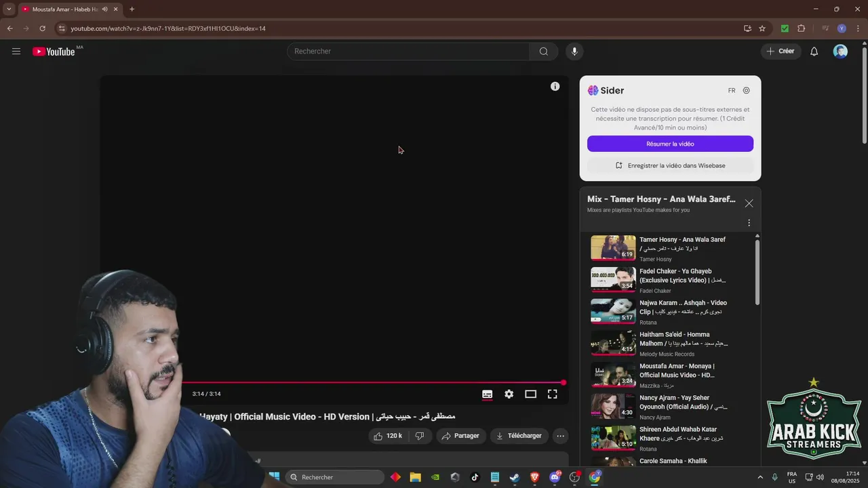Image resolution: width=868 pixels, height=488 pixels.
Task: Click the Créer button
Action: (781, 52)
